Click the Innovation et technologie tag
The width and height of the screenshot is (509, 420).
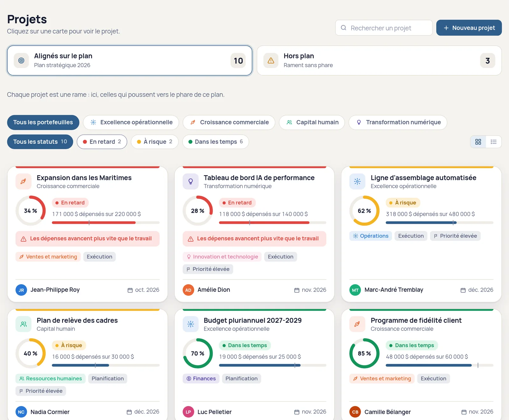click(x=222, y=257)
